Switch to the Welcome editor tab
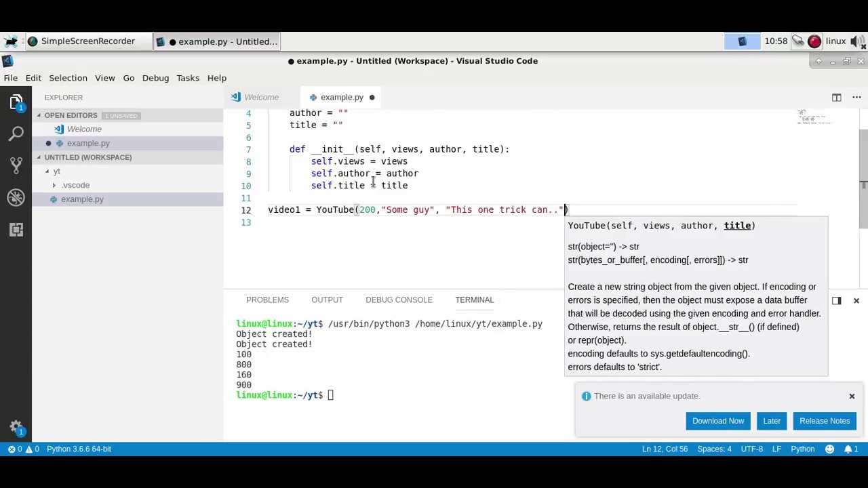This screenshot has height=488, width=868. point(261,97)
